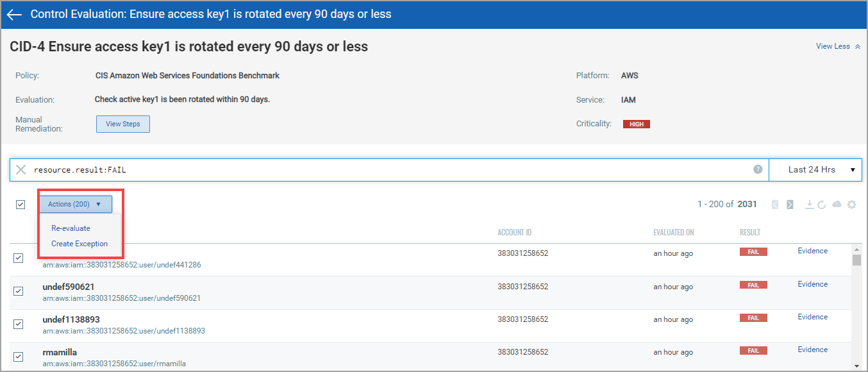Click FAIL badge in undef590621 row
The width and height of the screenshot is (868, 372).
753,285
